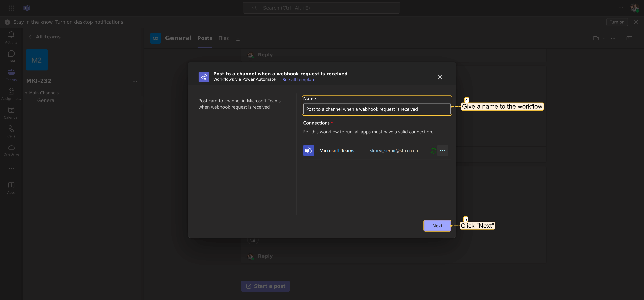Click the video Meet now icon
The height and width of the screenshot is (300, 644).
[596, 38]
